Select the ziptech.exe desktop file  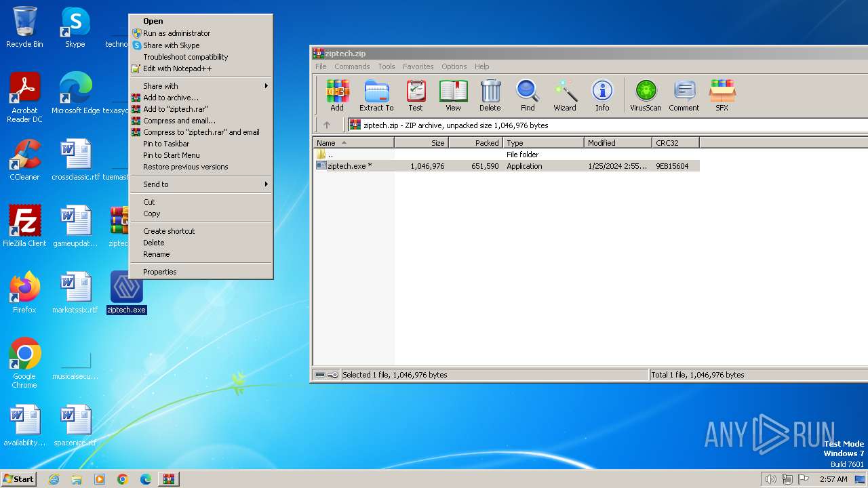pyautogui.click(x=127, y=293)
